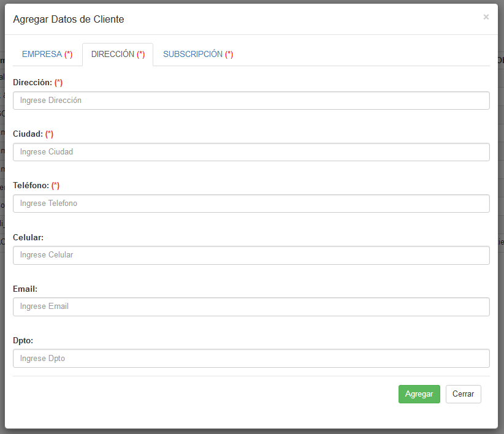Screen dimensions: 504x434
Task: Click the 'Teléfono:' label above its field
Action: click(31, 185)
